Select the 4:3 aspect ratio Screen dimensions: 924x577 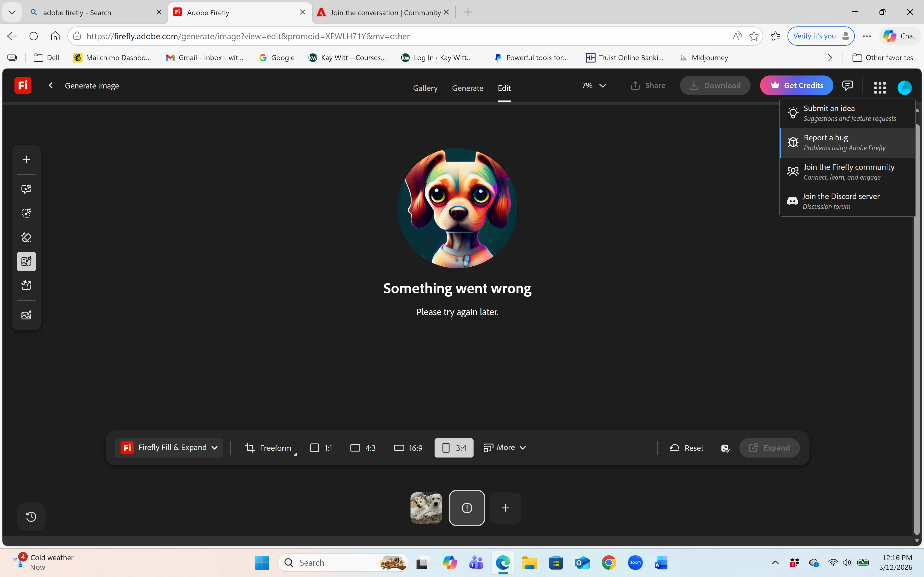pyautogui.click(x=363, y=448)
